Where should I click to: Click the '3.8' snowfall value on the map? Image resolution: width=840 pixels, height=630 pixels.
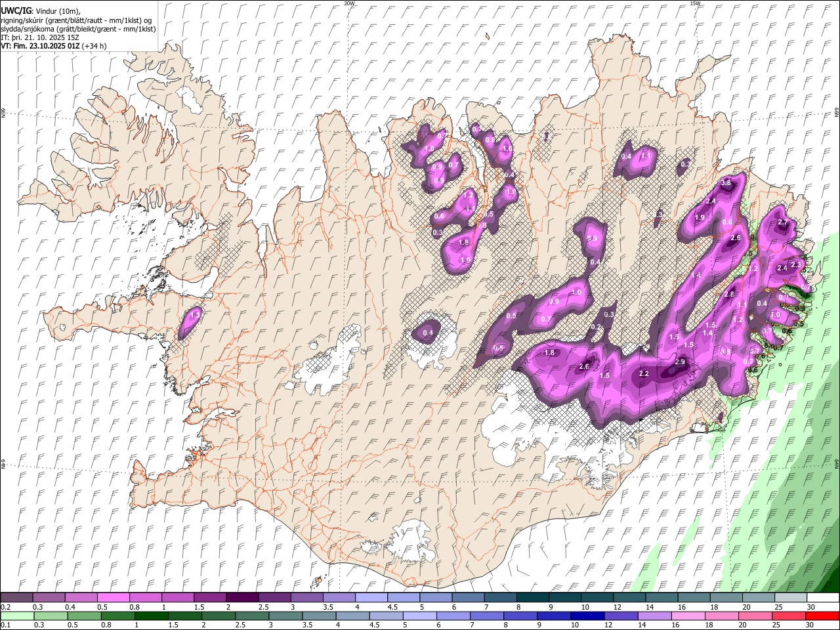(x=726, y=183)
